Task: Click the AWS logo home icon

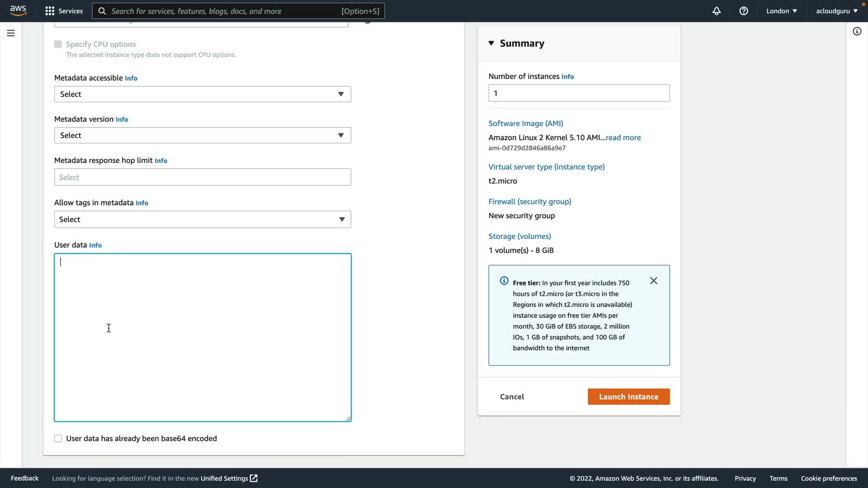Action: tap(18, 10)
